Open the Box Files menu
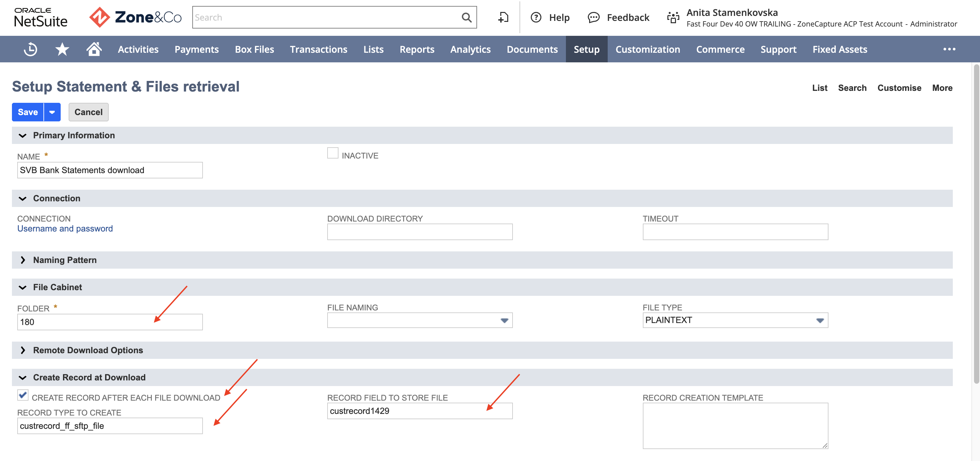980x461 pixels. [255, 49]
